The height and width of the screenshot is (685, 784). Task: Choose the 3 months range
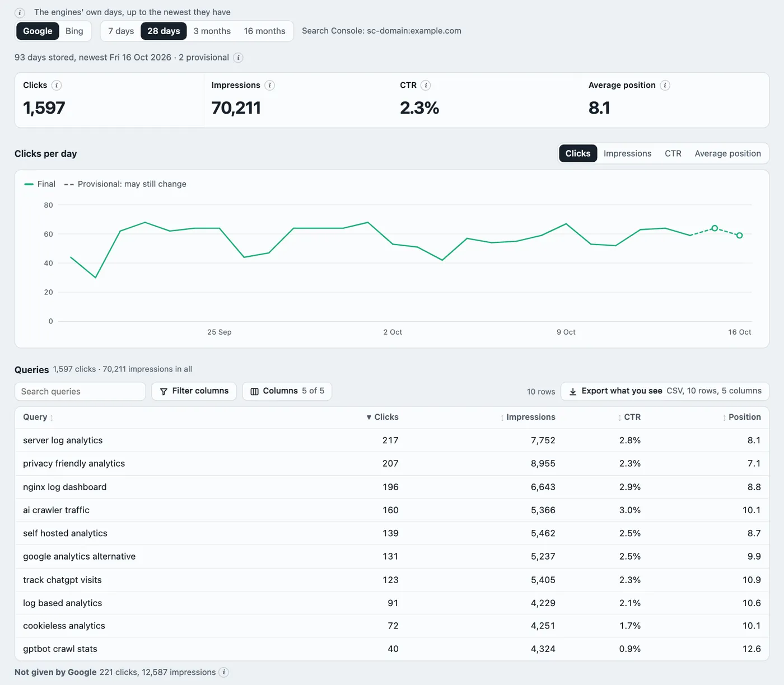click(x=212, y=31)
